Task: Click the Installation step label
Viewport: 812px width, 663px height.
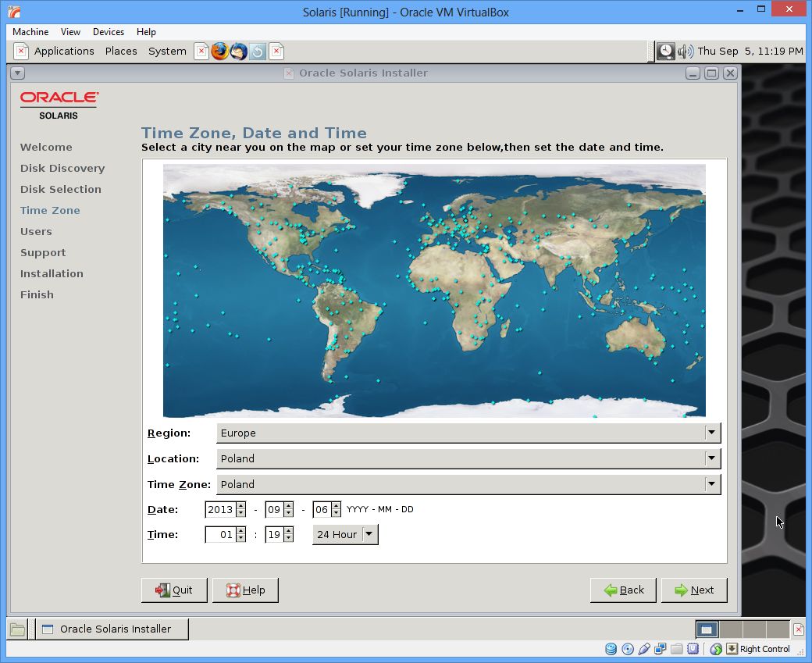Action: (x=52, y=273)
